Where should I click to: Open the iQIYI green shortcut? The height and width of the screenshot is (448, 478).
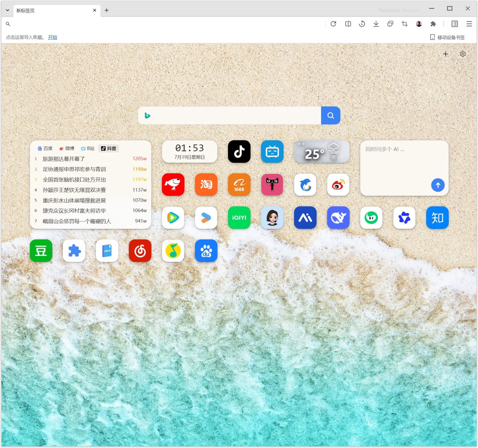(x=239, y=218)
